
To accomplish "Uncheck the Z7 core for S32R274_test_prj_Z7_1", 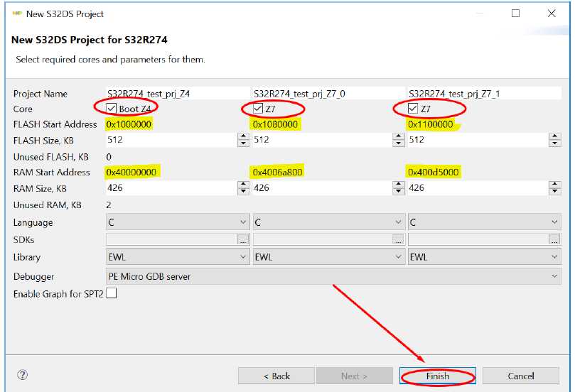I will [x=412, y=109].
